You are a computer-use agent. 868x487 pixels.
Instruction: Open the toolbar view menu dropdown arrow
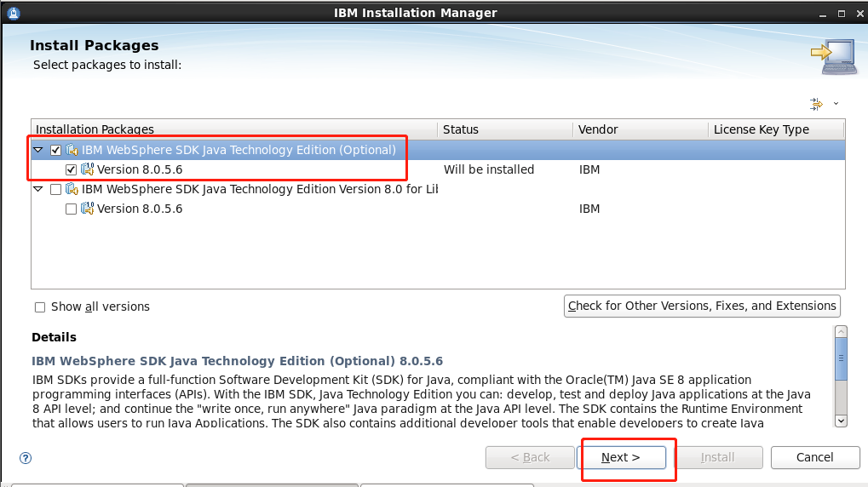(x=836, y=104)
